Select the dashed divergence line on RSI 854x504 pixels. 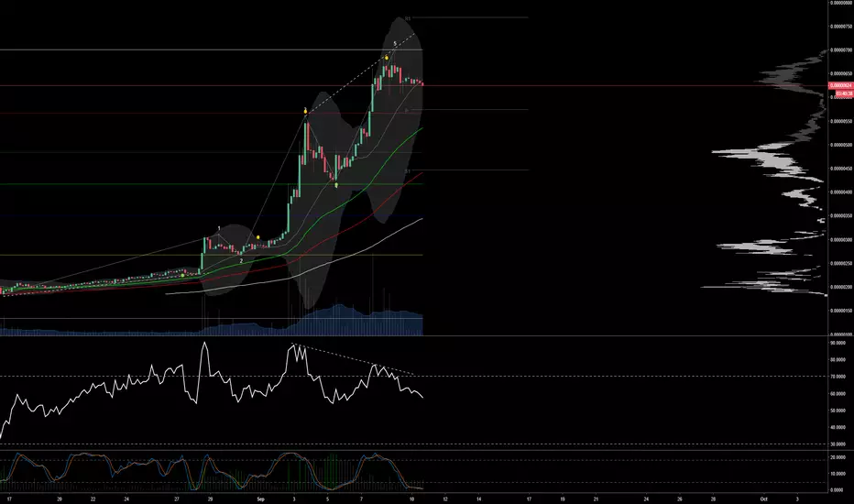[354, 359]
